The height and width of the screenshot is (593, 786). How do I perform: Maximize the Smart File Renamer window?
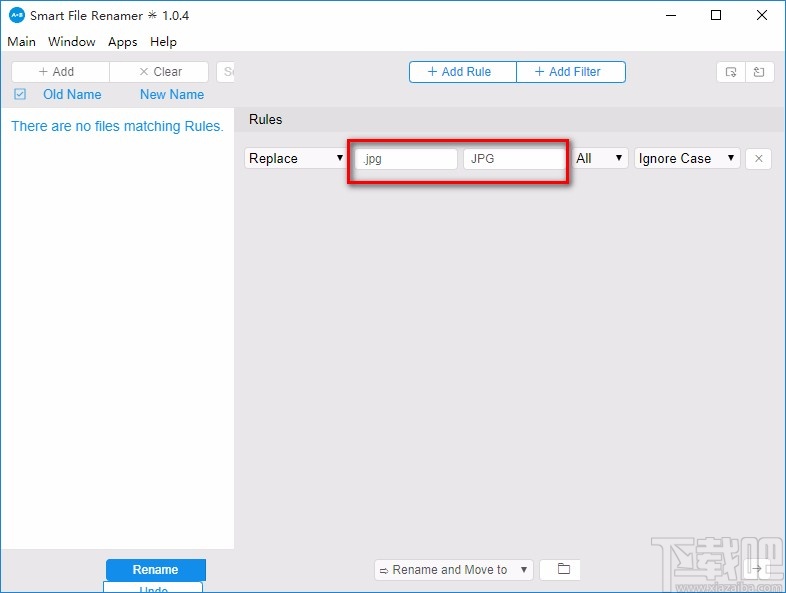(716, 16)
